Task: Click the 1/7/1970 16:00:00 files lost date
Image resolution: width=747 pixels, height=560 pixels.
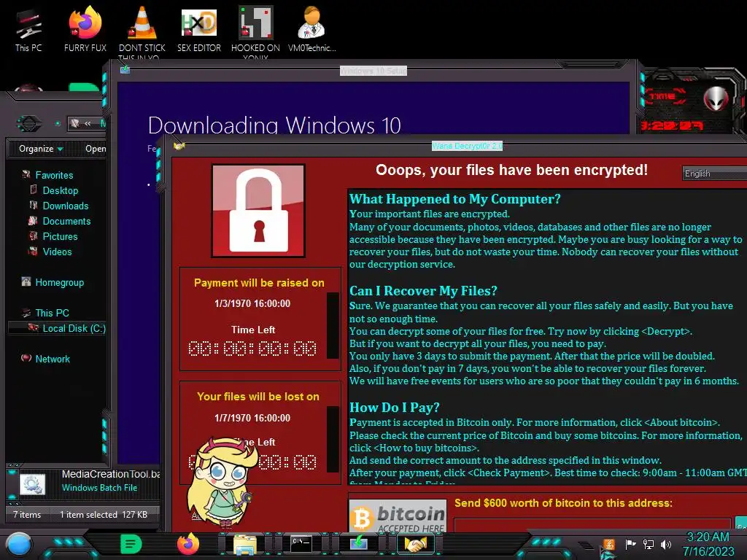Action: click(x=252, y=418)
